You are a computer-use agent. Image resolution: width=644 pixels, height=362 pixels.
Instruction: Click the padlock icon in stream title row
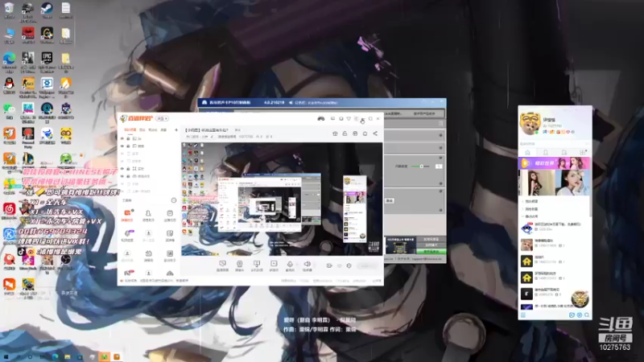(x=345, y=134)
